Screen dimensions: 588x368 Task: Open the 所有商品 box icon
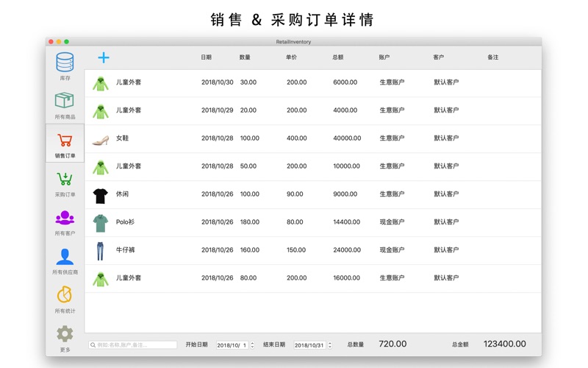coord(65,100)
